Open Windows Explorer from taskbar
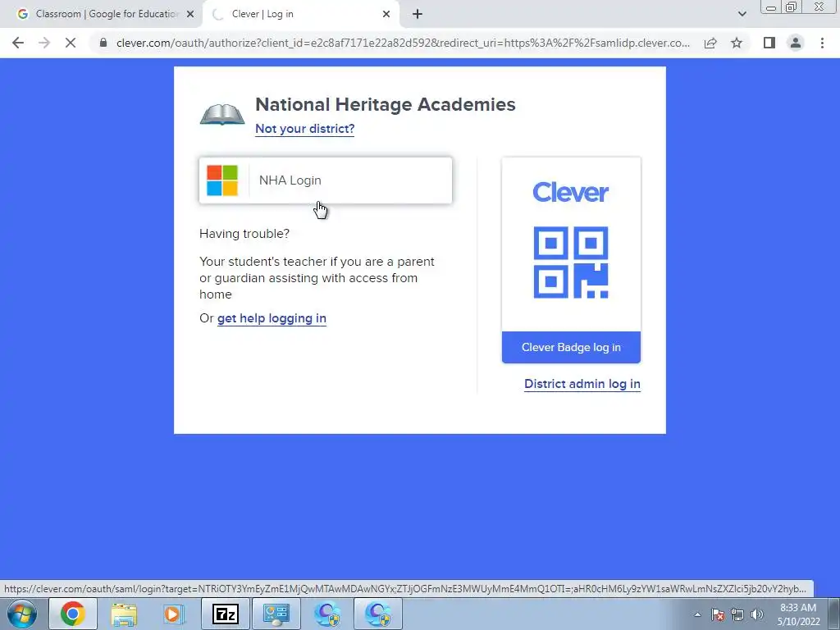840x630 pixels. click(124, 614)
